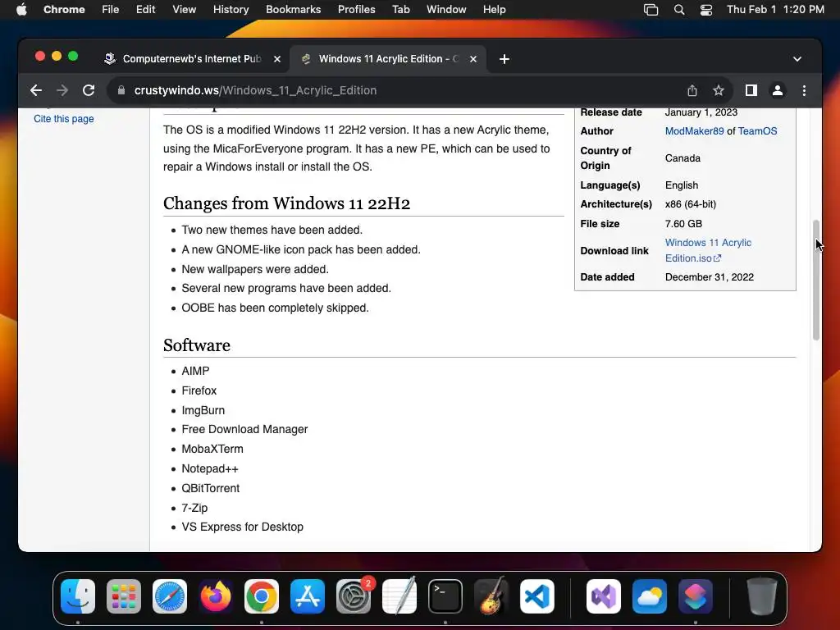Open the Help menu
This screenshot has height=630, width=840.
click(x=494, y=10)
